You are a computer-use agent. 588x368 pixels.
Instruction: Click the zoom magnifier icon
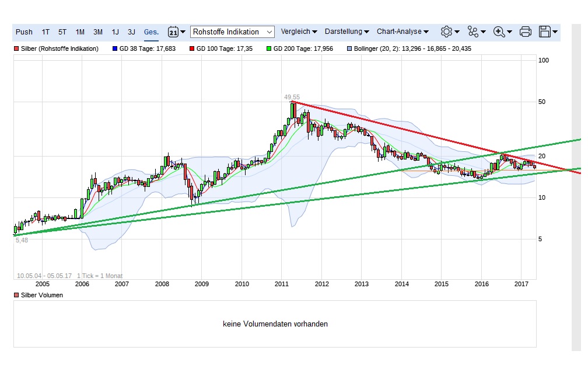click(499, 32)
